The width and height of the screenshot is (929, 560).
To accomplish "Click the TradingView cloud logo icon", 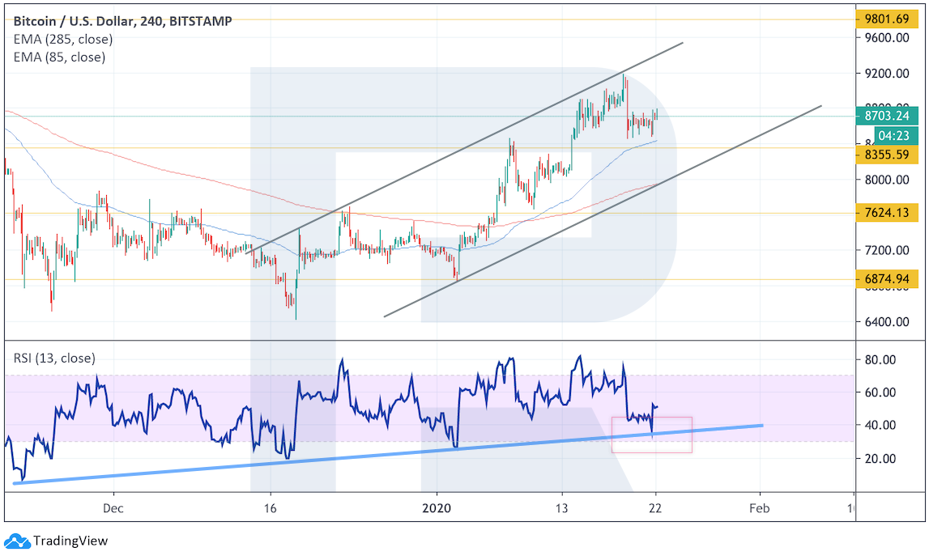I will (16, 541).
